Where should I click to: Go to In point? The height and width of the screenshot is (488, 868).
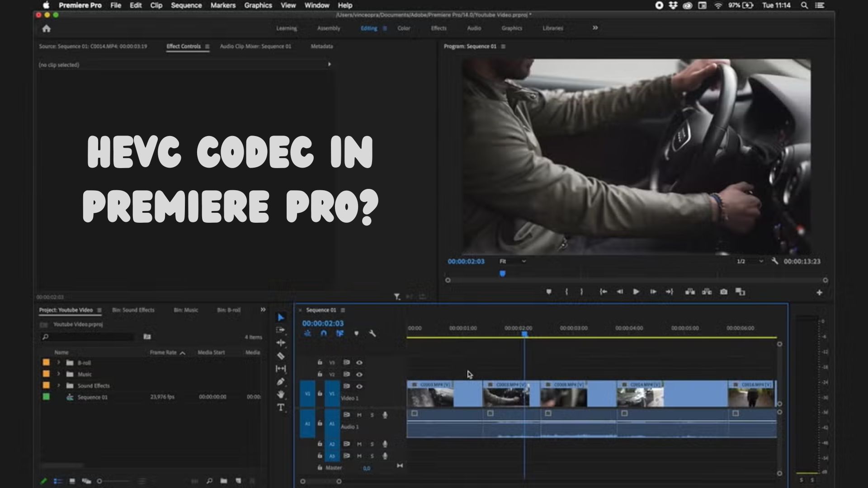603,292
